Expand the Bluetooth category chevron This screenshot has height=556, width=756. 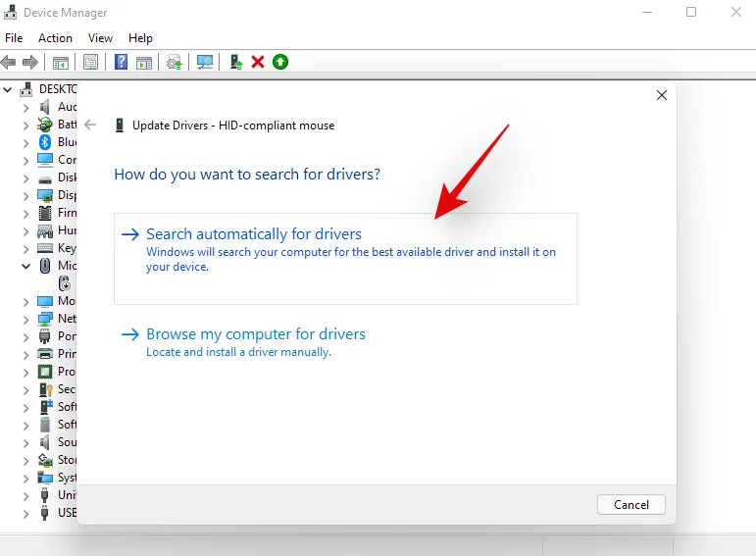coord(26,143)
